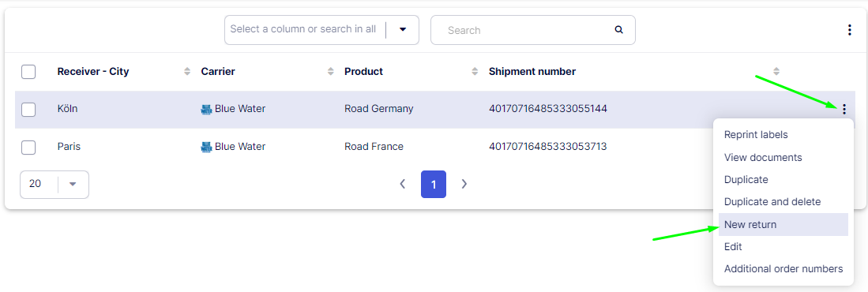Check the Köln shipment row checkbox
The image size is (868, 292).
28,110
